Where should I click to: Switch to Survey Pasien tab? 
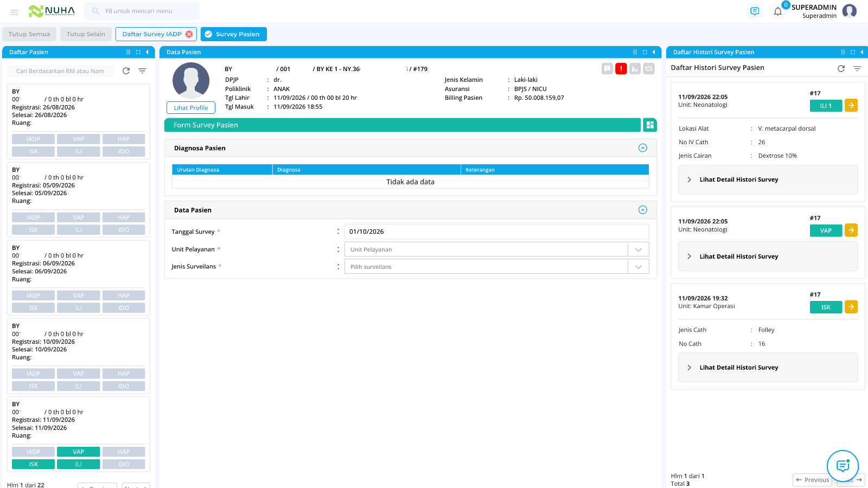[234, 34]
